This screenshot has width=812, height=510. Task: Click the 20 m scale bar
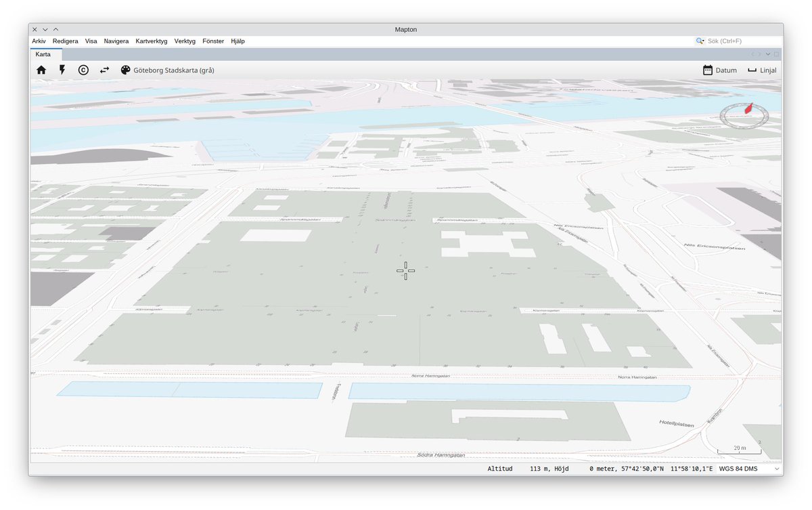(x=739, y=449)
